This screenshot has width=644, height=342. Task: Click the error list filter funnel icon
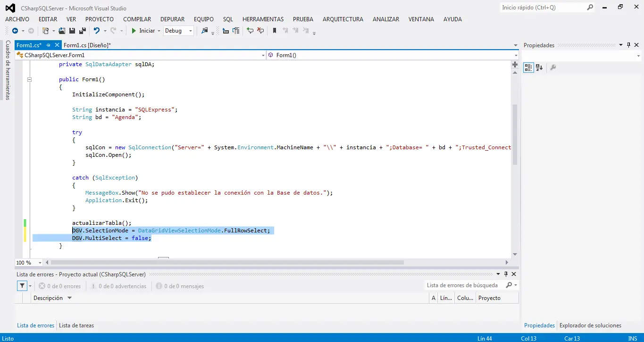22,286
